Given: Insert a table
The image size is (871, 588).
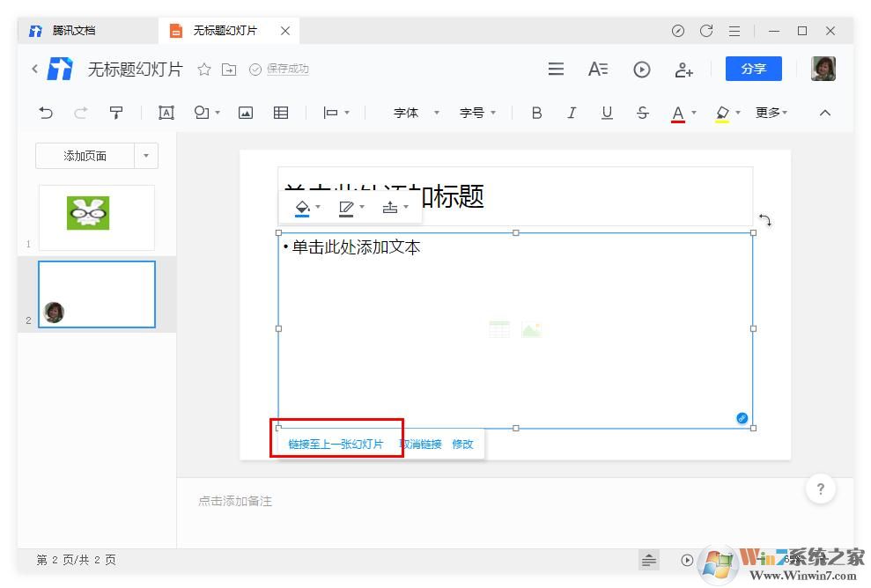Looking at the screenshot, I should coord(280,113).
